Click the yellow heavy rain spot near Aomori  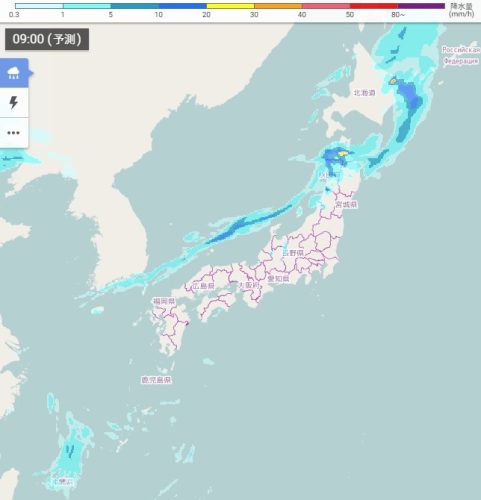point(343,154)
